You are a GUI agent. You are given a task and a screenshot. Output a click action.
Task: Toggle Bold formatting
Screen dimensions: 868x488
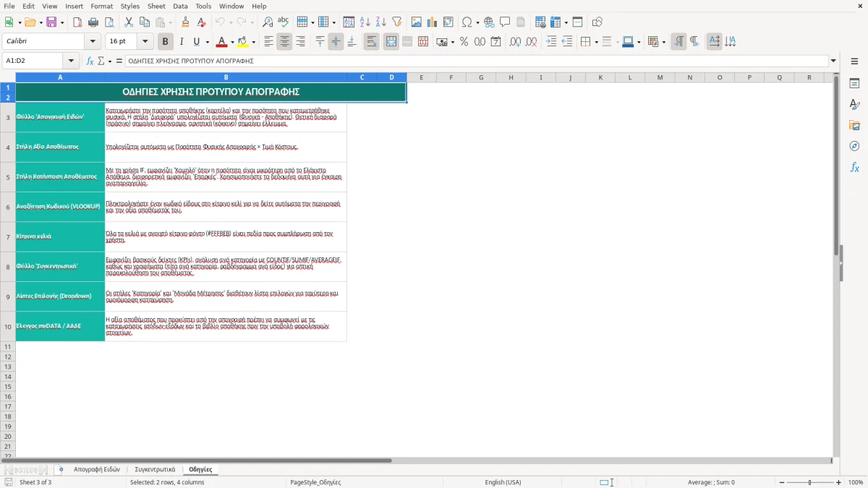[x=165, y=42]
